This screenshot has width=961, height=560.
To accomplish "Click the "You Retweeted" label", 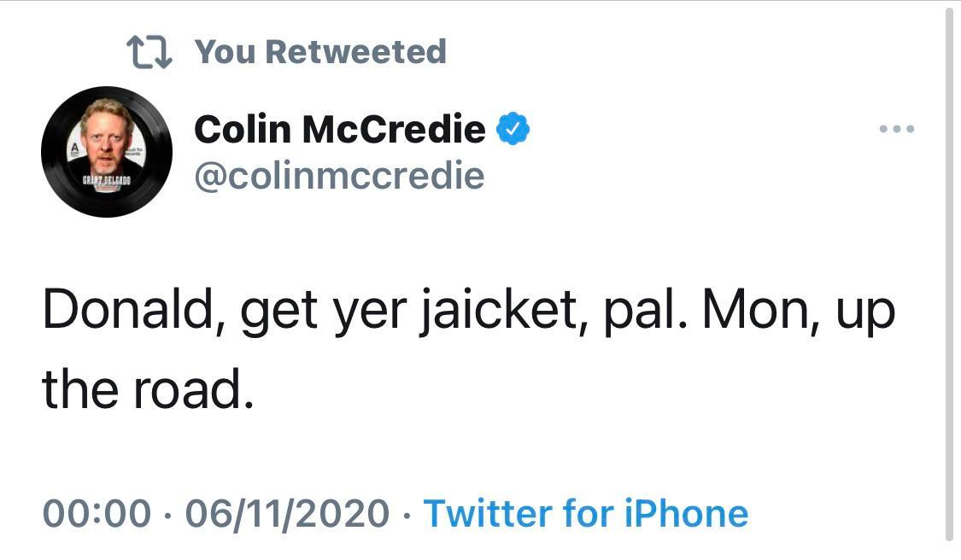I will point(320,52).
